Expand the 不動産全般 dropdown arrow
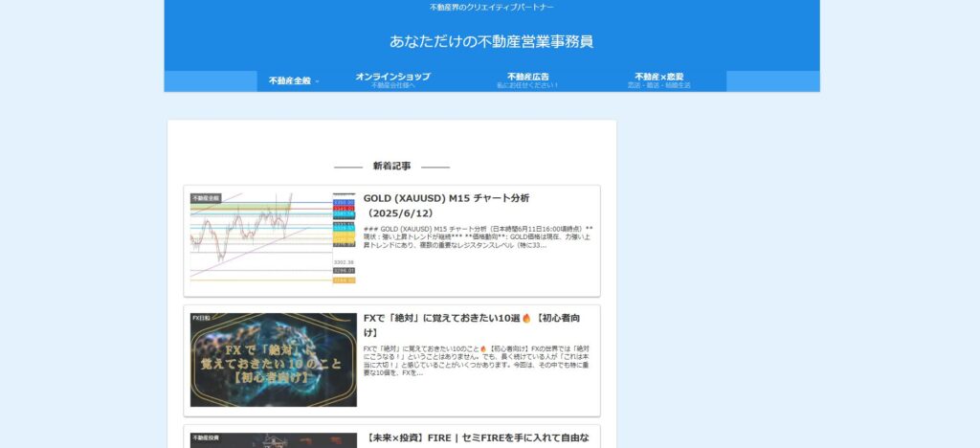Viewport: 980px width, 448px height. (x=317, y=81)
